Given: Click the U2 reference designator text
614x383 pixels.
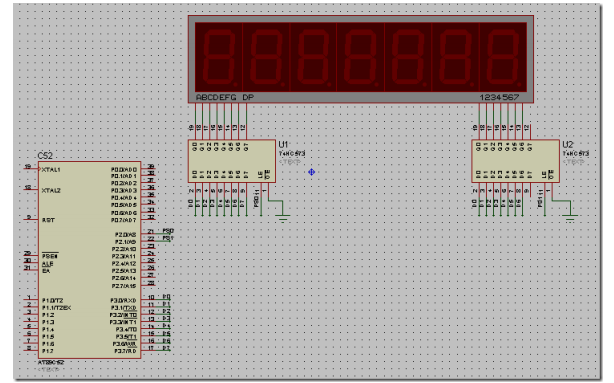Looking at the screenshot, I should [x=567, y=145].
